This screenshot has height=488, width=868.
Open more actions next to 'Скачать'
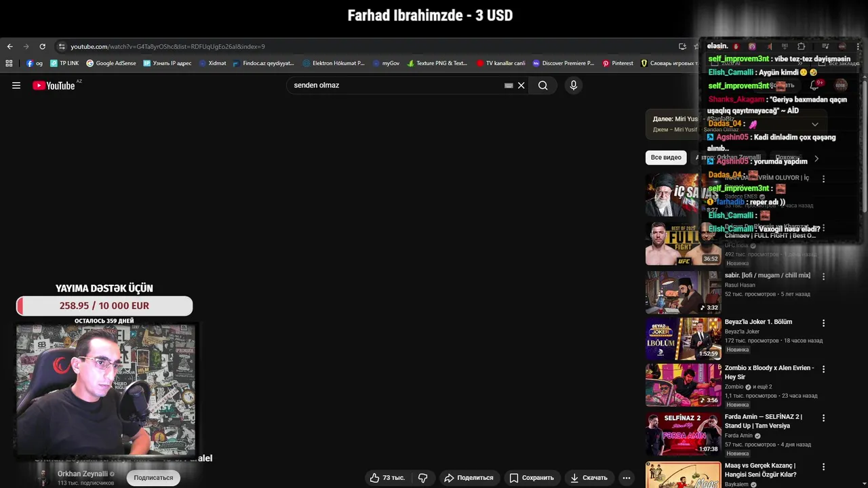point(627,478)
